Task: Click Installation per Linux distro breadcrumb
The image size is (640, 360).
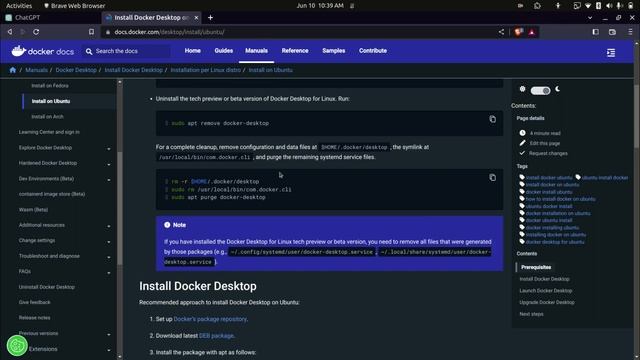Action: coord(205,70)
